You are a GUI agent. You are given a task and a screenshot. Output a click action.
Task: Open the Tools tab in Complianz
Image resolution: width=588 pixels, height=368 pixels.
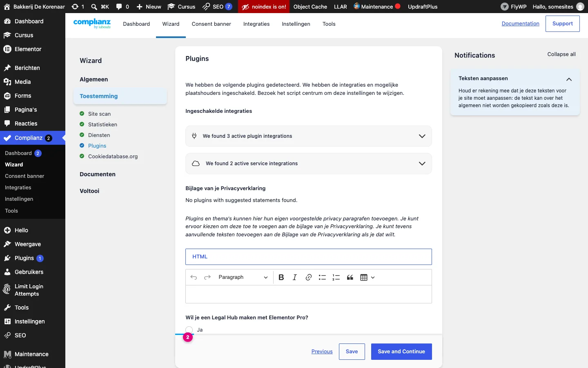[329, 24]
